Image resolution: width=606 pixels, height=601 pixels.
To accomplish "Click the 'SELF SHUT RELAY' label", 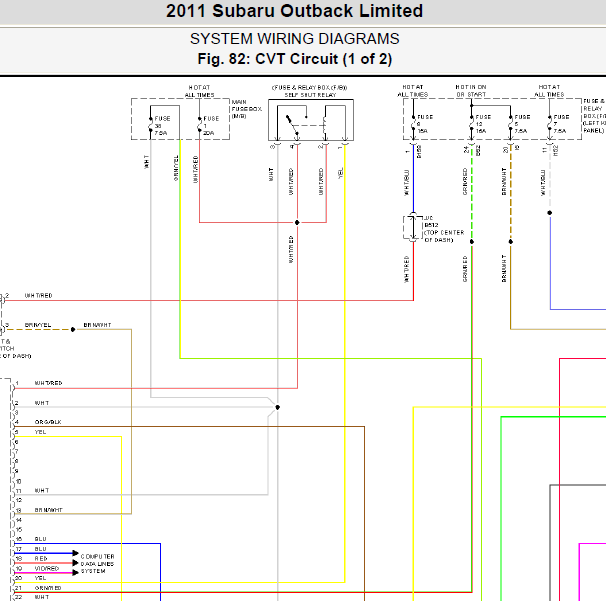I will [310, 95].
